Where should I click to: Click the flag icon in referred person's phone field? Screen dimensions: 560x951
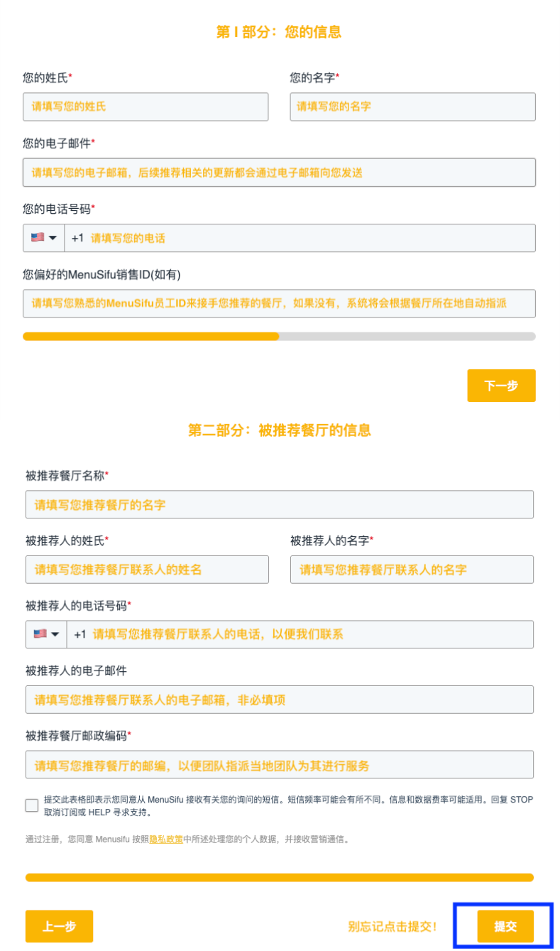pos(37,634)
